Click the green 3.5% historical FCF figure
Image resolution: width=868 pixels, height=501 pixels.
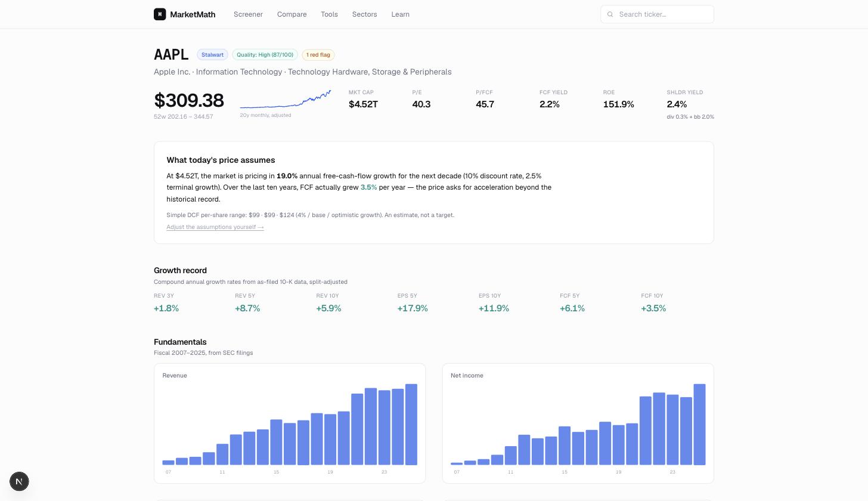pos(368,187)
